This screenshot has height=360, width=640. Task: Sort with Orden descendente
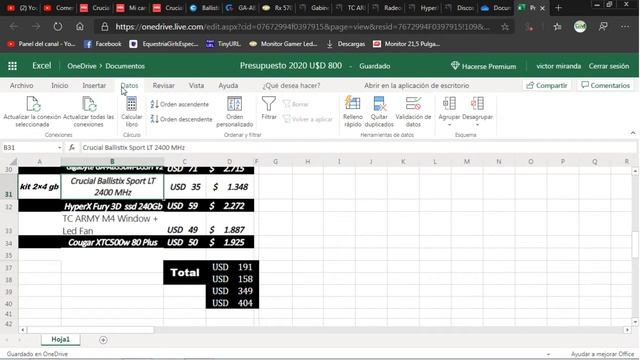(x=181, y=119)
